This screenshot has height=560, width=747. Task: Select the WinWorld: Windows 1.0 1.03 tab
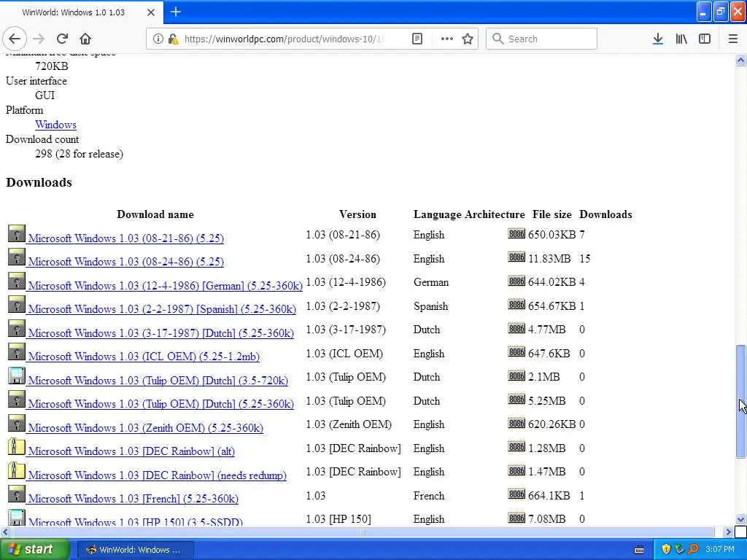(x=74, y=12)
